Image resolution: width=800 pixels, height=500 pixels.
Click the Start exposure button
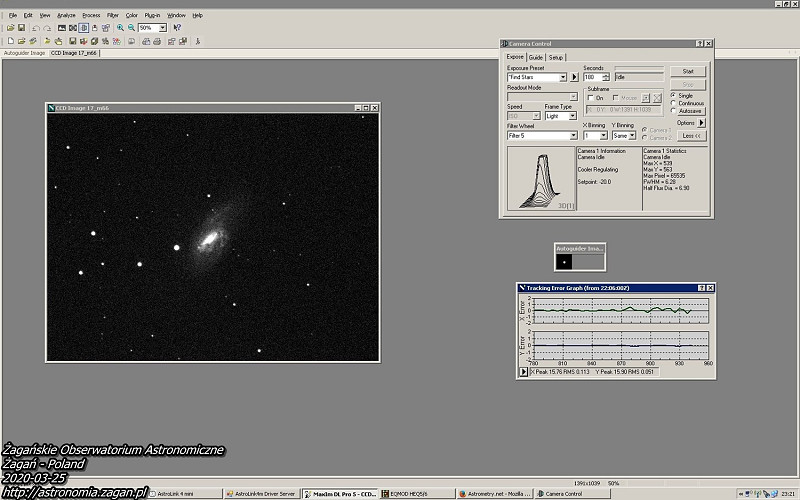687,71
